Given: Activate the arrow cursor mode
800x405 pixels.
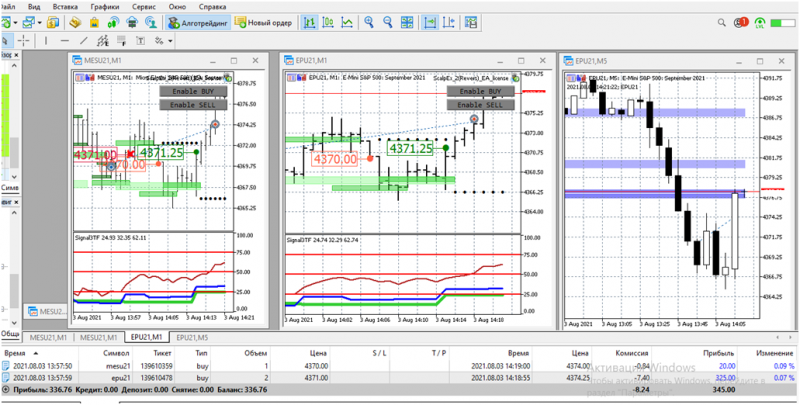Looking at the screenshot, I should click(x=6, y=41).
